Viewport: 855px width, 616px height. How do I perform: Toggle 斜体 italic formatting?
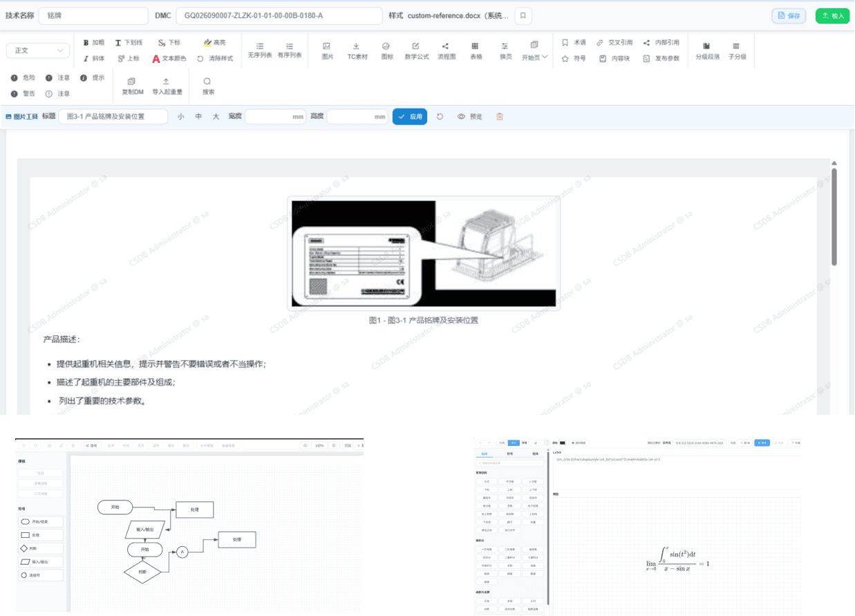(94, 59)
